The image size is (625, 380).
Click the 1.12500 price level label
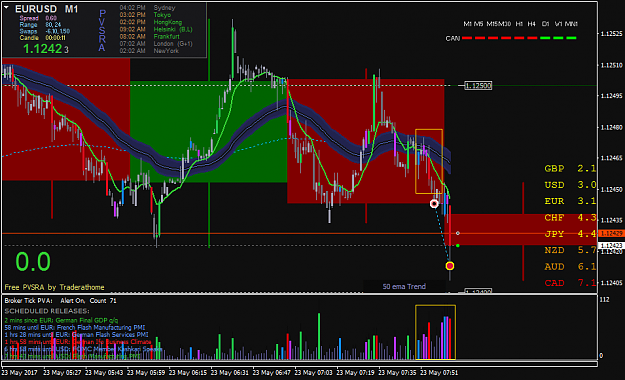tap(478, 86)
